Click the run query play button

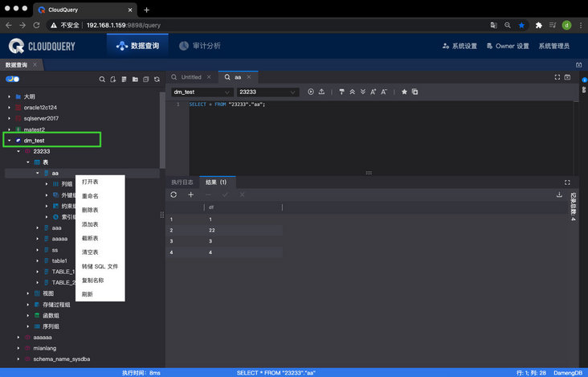click(311, 92)
